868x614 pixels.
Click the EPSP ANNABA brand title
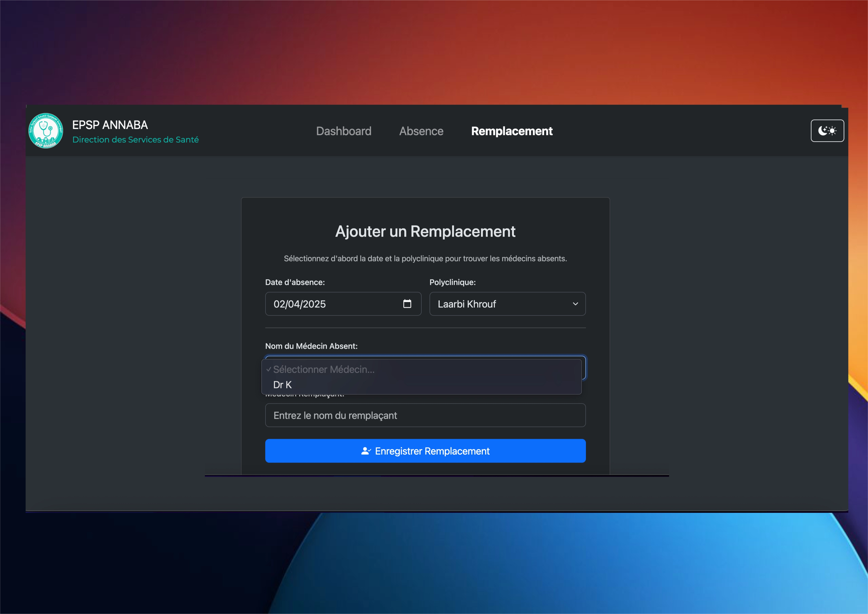[110, 125]
